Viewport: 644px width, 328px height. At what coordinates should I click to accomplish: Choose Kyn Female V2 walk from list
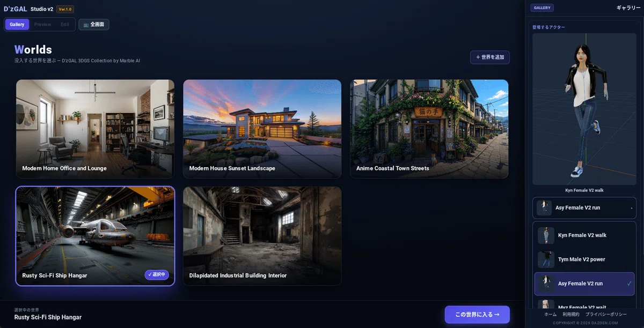584,235
